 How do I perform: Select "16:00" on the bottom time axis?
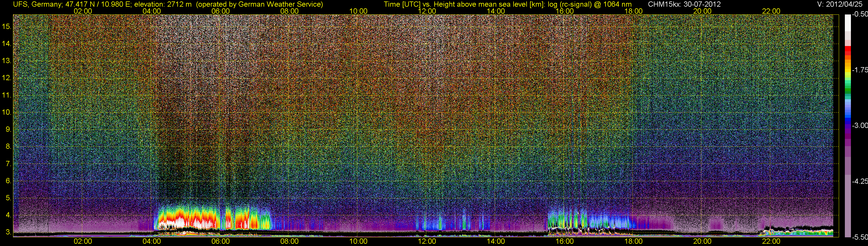pyautogui.click(x=565, y=241)
